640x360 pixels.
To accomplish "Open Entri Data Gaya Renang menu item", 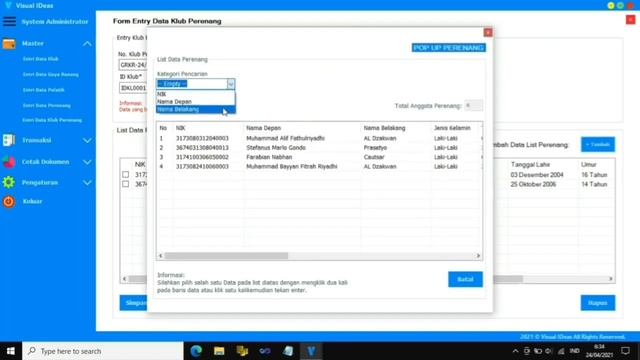I will tap(51, 74).
